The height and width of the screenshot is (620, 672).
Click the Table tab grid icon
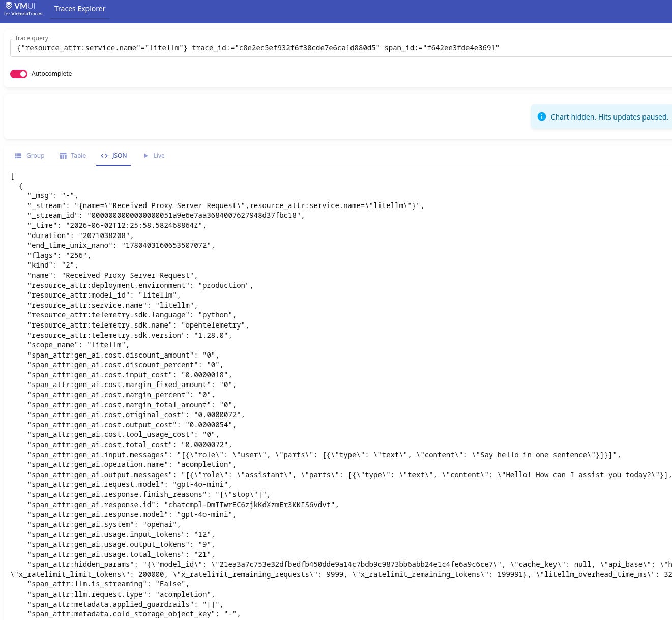coord(63,156)
